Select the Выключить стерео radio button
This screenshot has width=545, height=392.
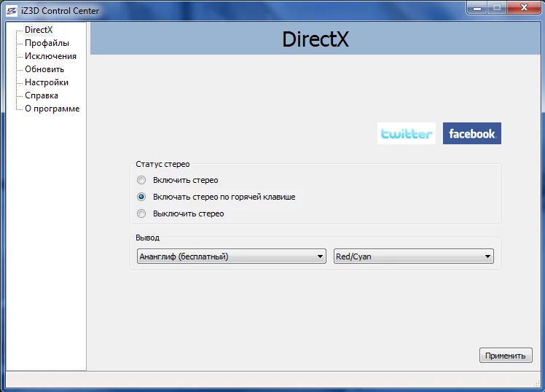pos(141,213)
